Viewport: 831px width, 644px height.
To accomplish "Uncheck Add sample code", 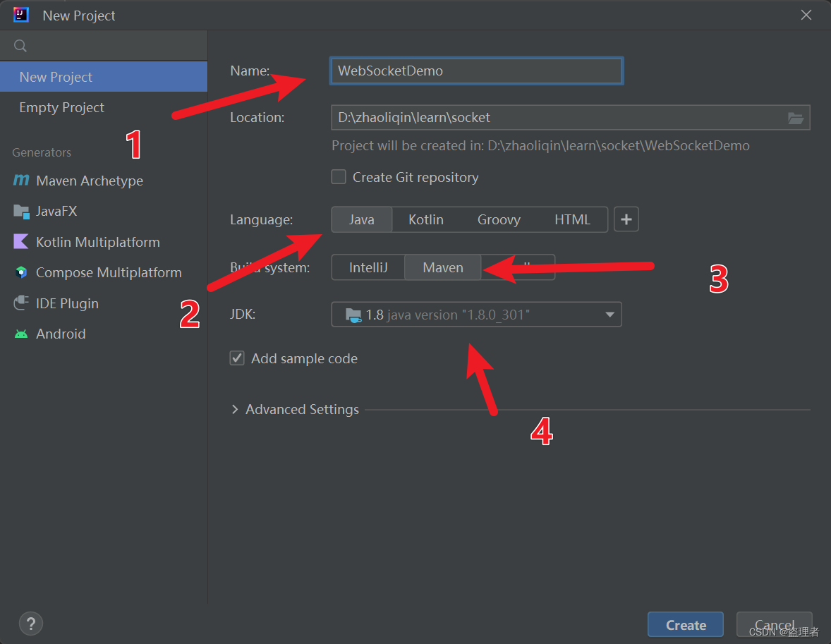I will (237, 358).
